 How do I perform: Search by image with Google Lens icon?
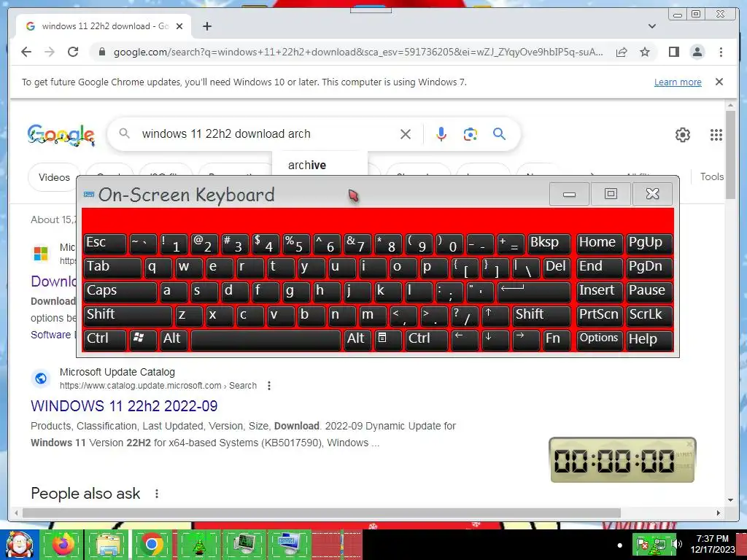click(471, 134)
